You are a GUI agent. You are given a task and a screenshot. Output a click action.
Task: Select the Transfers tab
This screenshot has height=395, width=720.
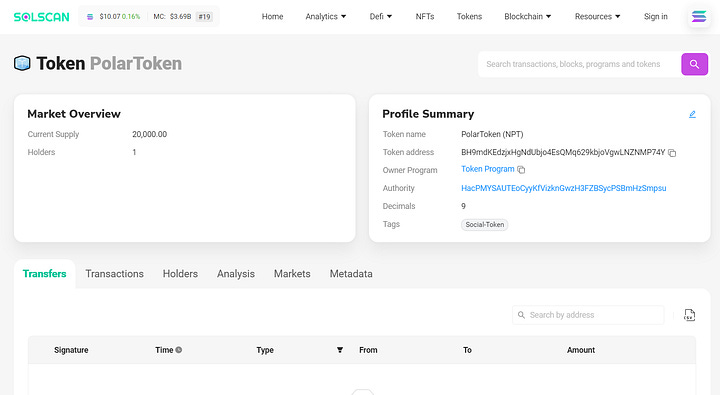45,274
